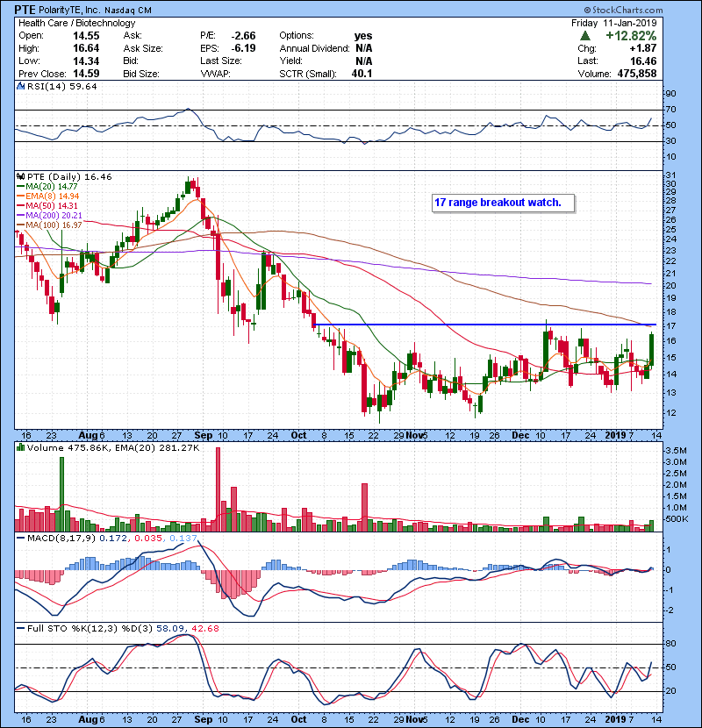Click the 90 level on RSI axis
702x728 pixels.
click(671, 94)
